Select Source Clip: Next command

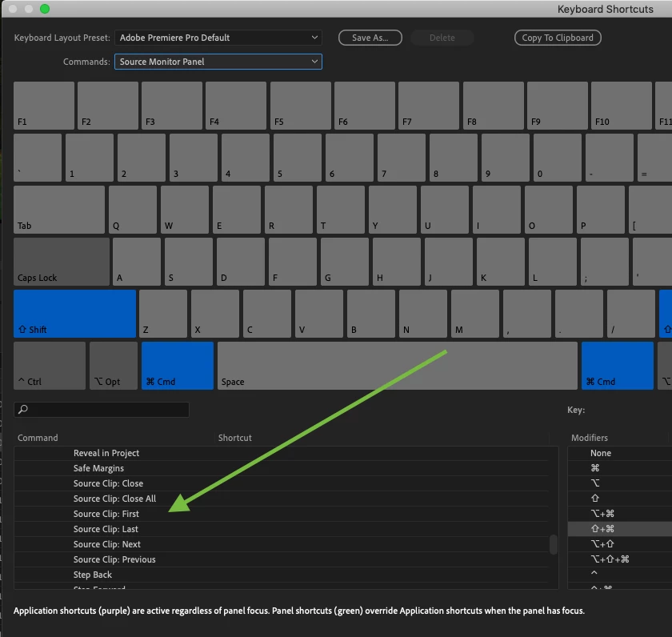[x=281, y=544]
